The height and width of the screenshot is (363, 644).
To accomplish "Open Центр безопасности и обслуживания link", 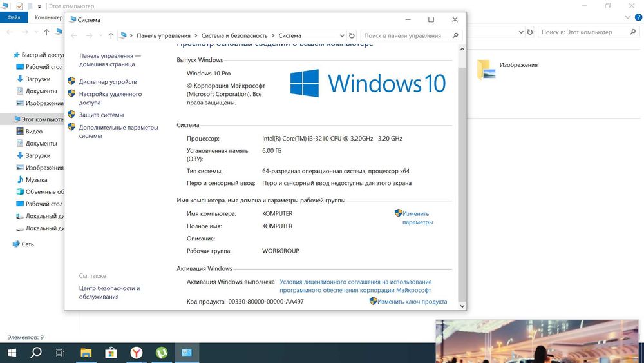I will click(x=109, y=292).
